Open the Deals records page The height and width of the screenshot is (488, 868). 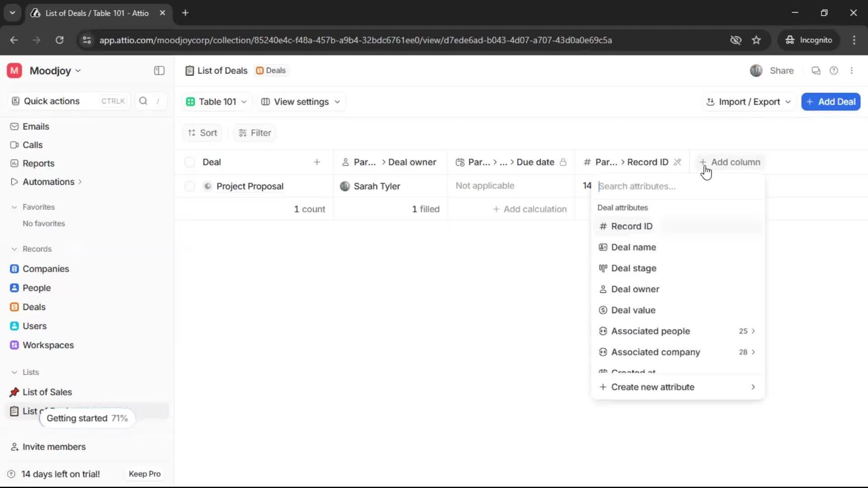(x=34, y=307)
